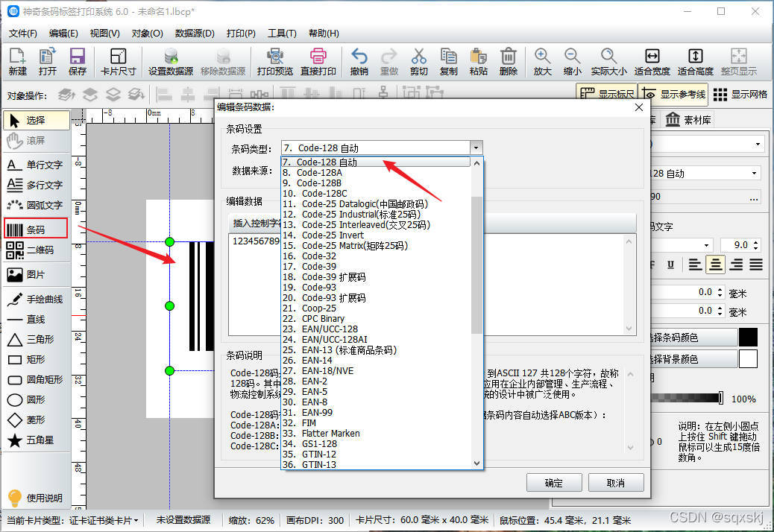
Task: Choose the 选择 pointer tool
Action: coord(36,120)
